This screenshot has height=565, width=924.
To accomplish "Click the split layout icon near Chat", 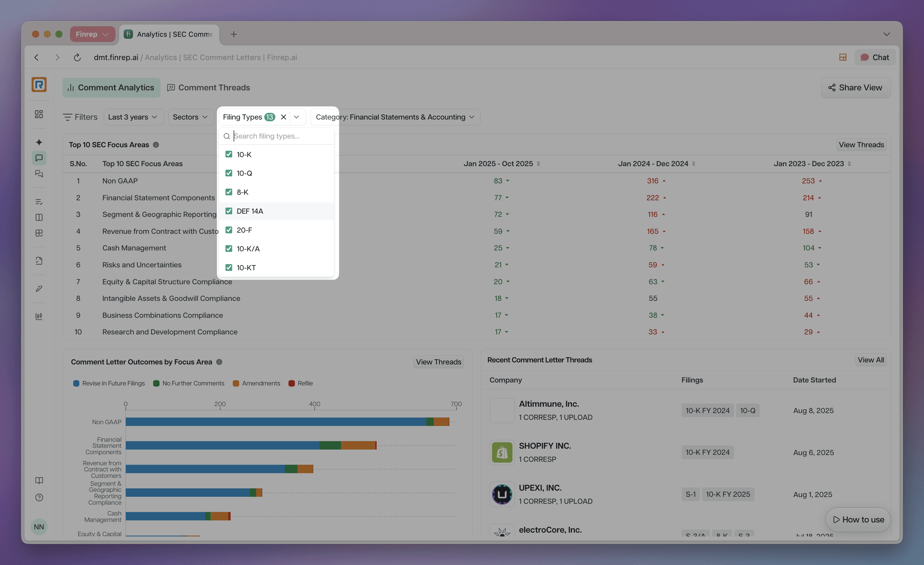I will pyautogui.click(x=843, y=57).
